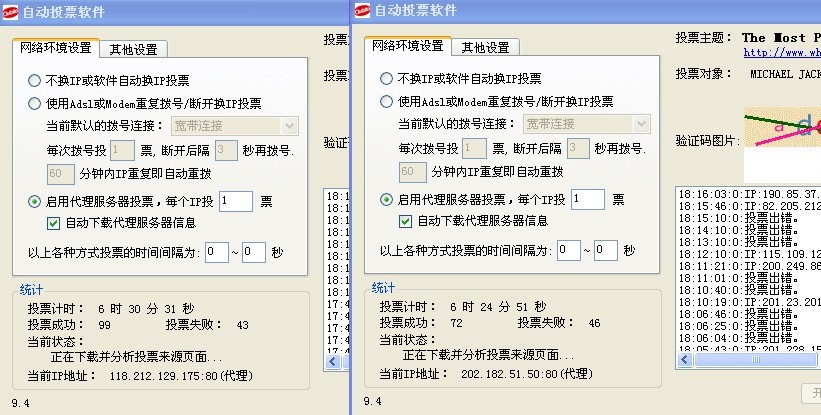This screenshot has height=415, width=821.
Task: Click first interval seconds field in right window
Action: pos(569,250)
